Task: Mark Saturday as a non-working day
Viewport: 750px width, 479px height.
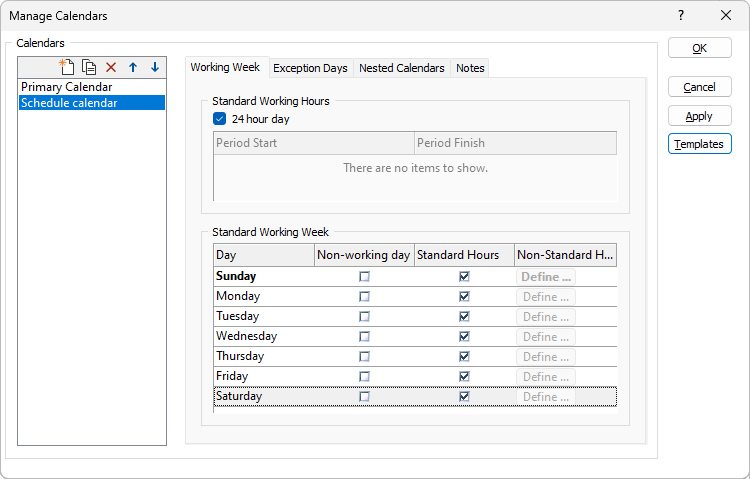Action: (364, 397)
